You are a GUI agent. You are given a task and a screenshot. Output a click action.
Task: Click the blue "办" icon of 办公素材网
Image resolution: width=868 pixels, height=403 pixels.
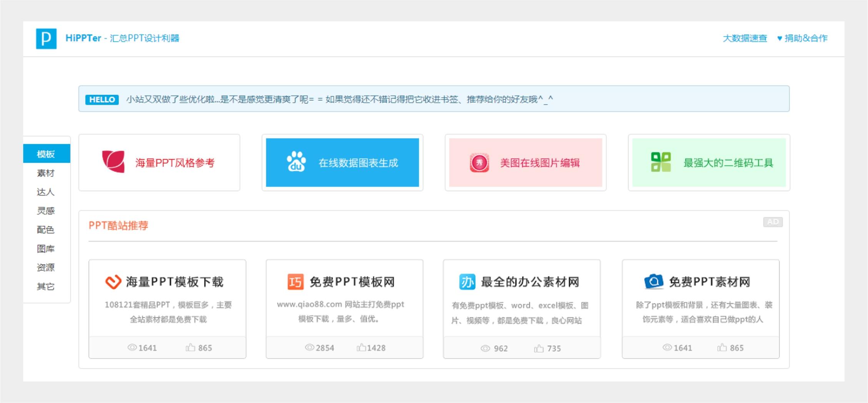466,282
